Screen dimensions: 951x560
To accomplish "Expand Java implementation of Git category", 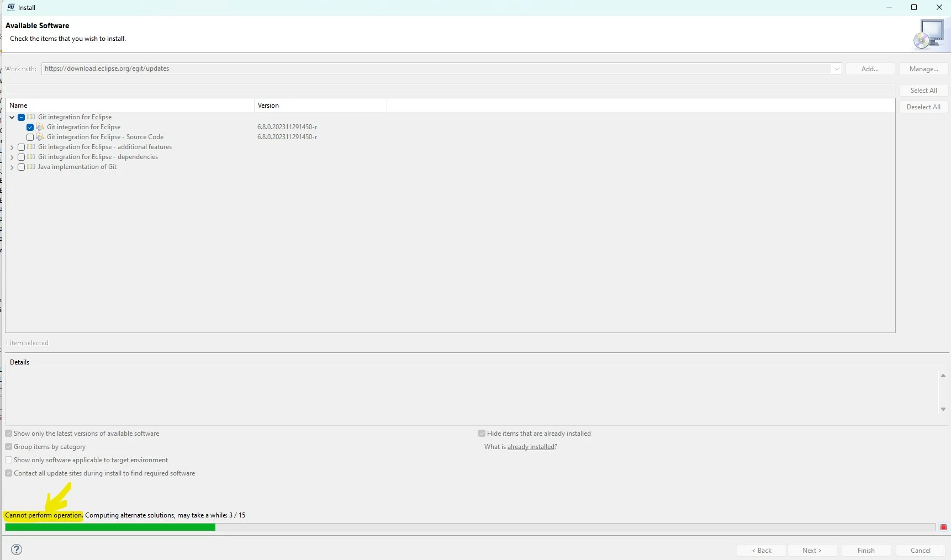I will [x=12, y=167].
